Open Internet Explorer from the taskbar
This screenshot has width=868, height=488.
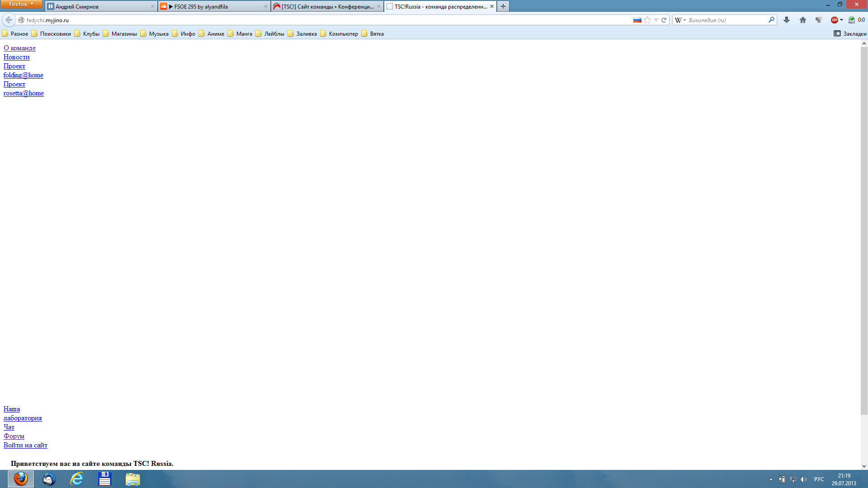pos(77,479)
